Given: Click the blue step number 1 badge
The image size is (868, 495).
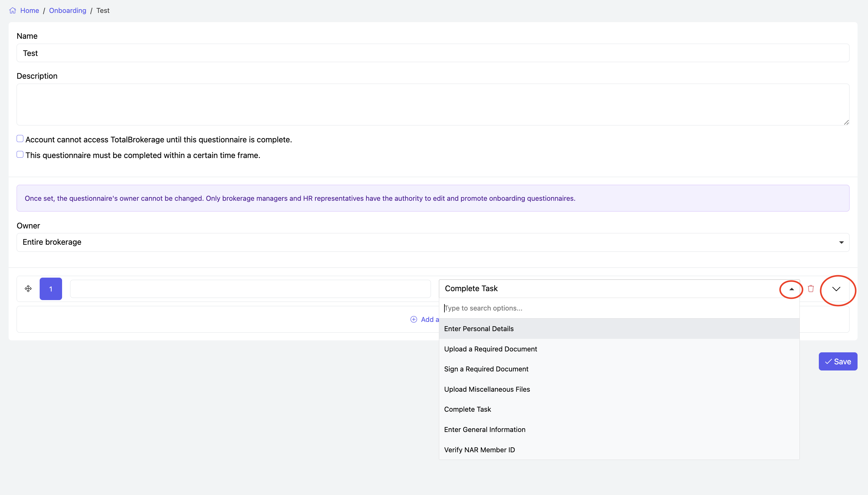Looking at the screenshot, I should [x=51, y=289].
